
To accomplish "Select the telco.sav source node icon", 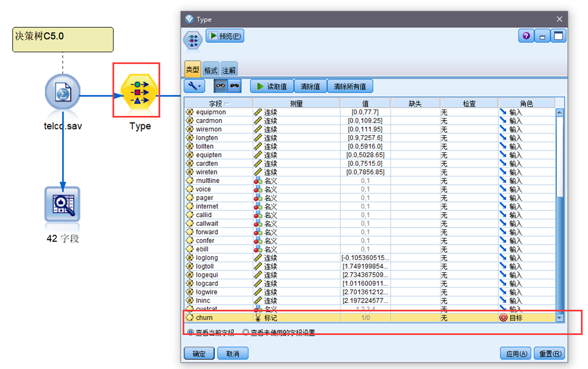I will (x=63, y=92).
